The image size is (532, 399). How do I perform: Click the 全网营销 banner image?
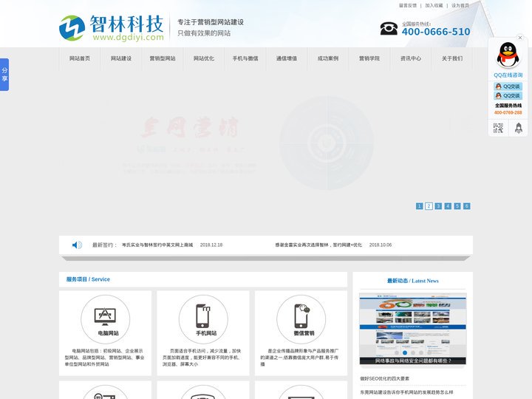point(266,143)
